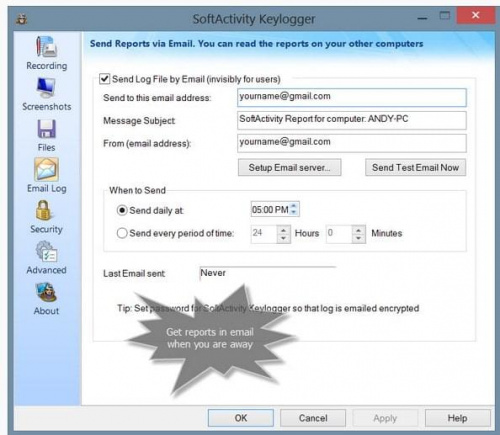Viewport: 500px width, 435px height.
Task: Open the Files floppy disk icon
Action: 46,129
